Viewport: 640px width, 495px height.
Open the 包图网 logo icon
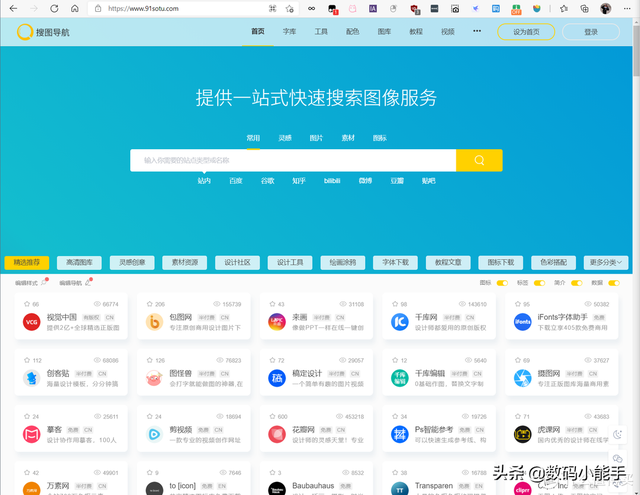pos(154,322)
